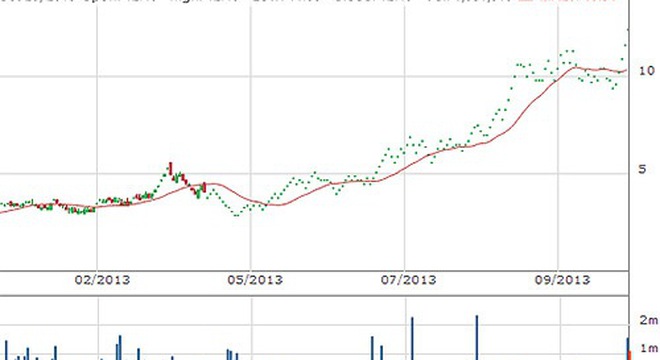Click the 07/2013 date axis label

coord(409,280)
